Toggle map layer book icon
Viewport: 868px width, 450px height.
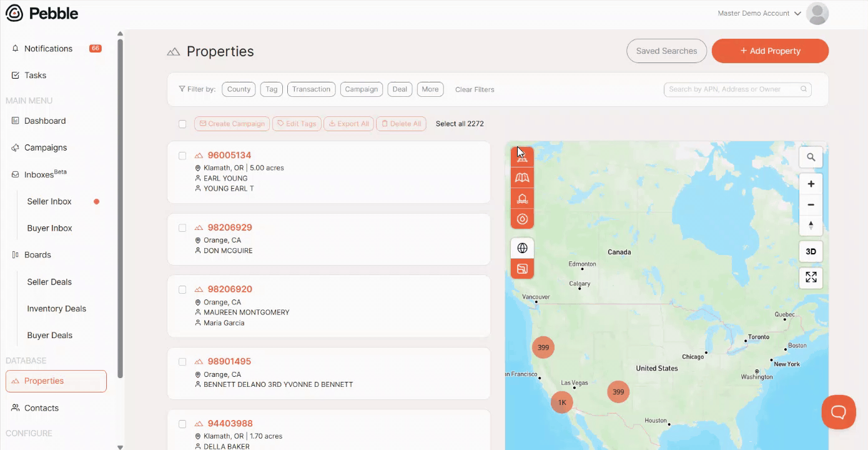coord(522,178)
